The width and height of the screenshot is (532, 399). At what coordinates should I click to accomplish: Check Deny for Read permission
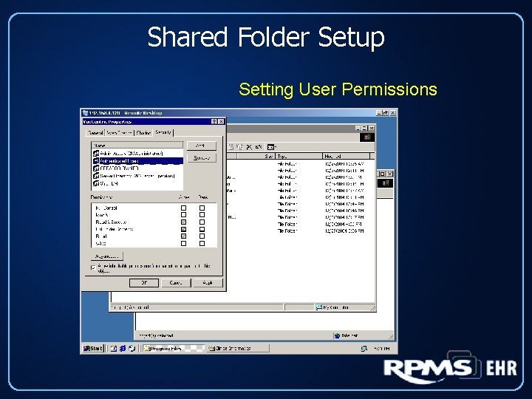point(202,236)
